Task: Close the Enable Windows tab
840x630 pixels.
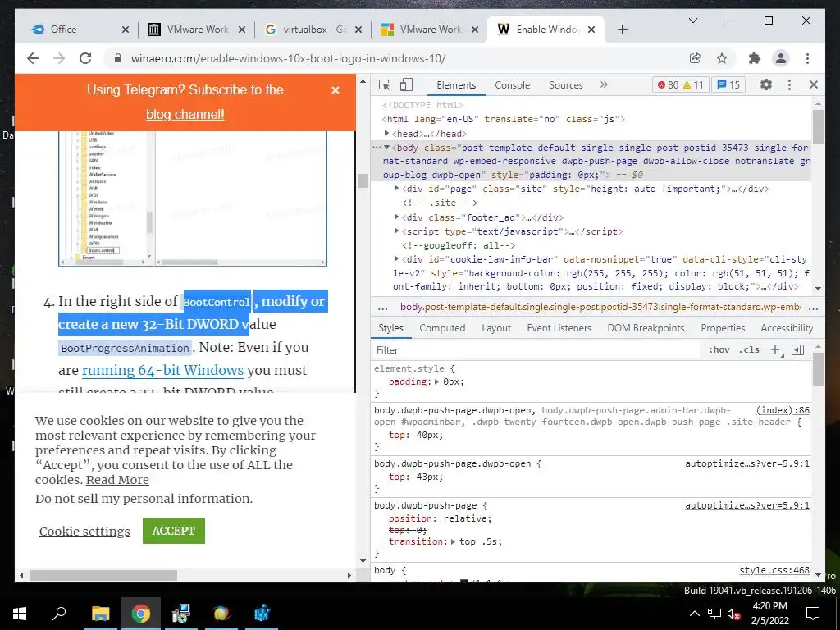Action: point(591,30)
